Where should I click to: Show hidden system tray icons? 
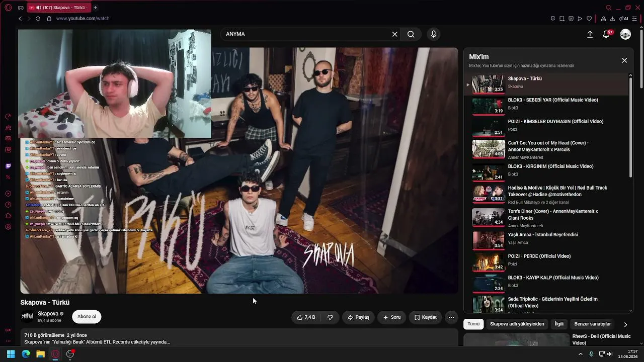click(581, 354)
